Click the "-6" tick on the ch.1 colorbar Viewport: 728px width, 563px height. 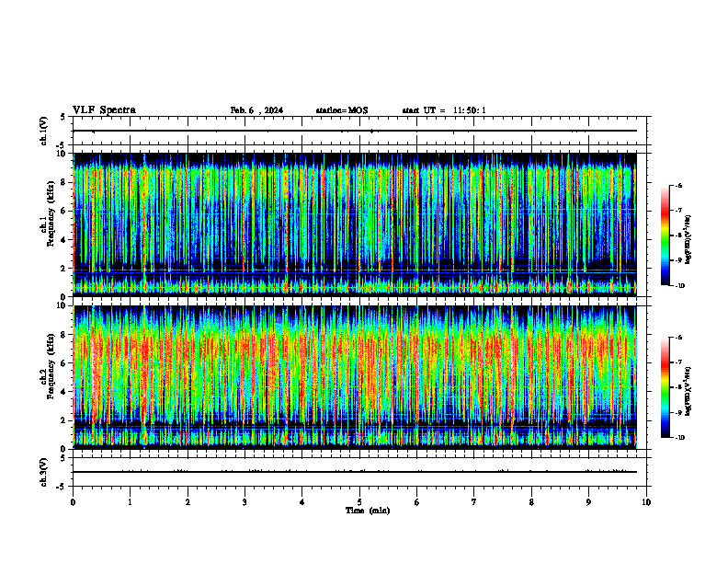click(678, 186)
